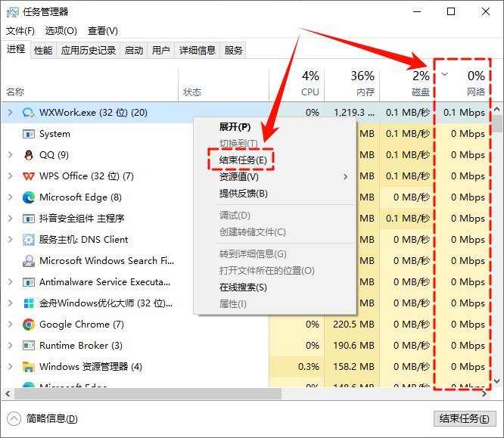This screenshot has width=504, height=438.
Task: Switch to the 性能 tab
Action: (43, 51)
